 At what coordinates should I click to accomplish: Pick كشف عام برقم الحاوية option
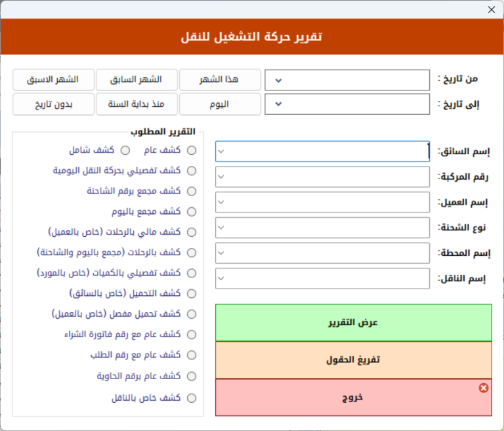[192, 376]
